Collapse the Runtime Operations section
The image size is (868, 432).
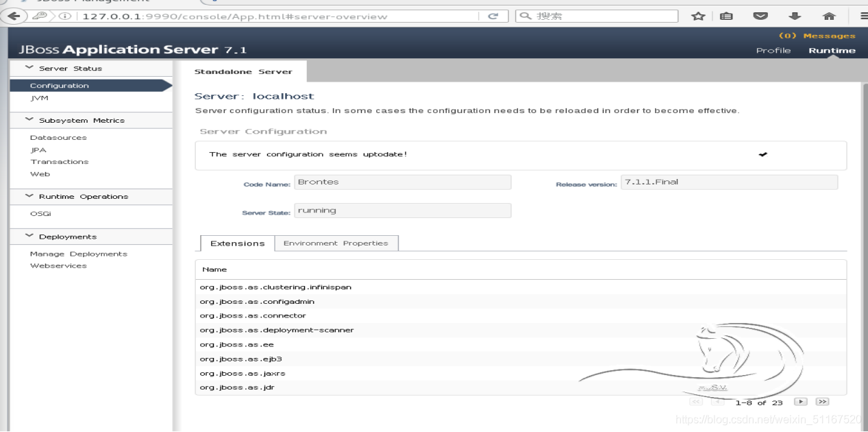29,196
